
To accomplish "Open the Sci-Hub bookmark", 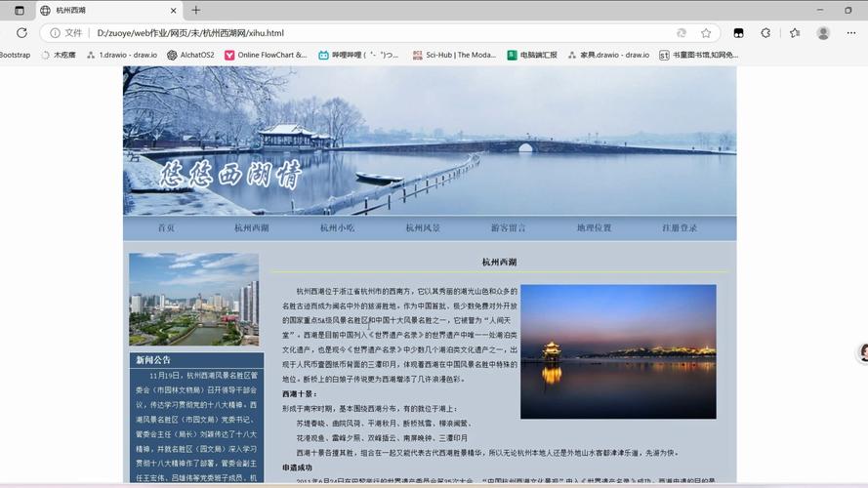I will click(454, 55).
